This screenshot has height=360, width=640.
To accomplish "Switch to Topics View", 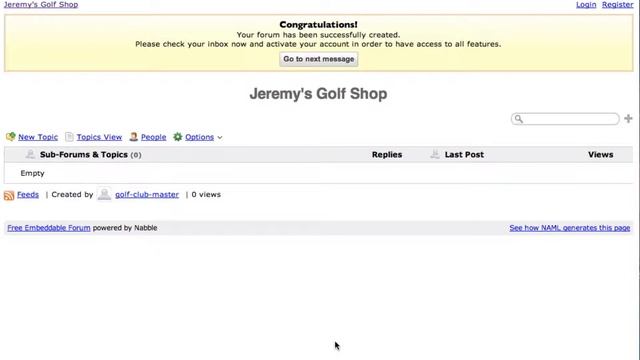I will click(x=99, y=137).
